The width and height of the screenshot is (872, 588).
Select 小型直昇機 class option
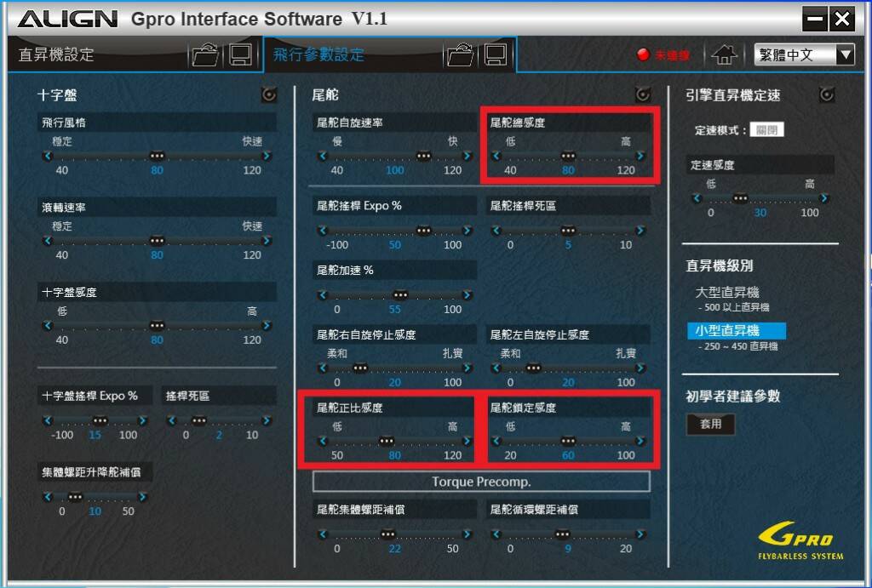pos(737,331)
